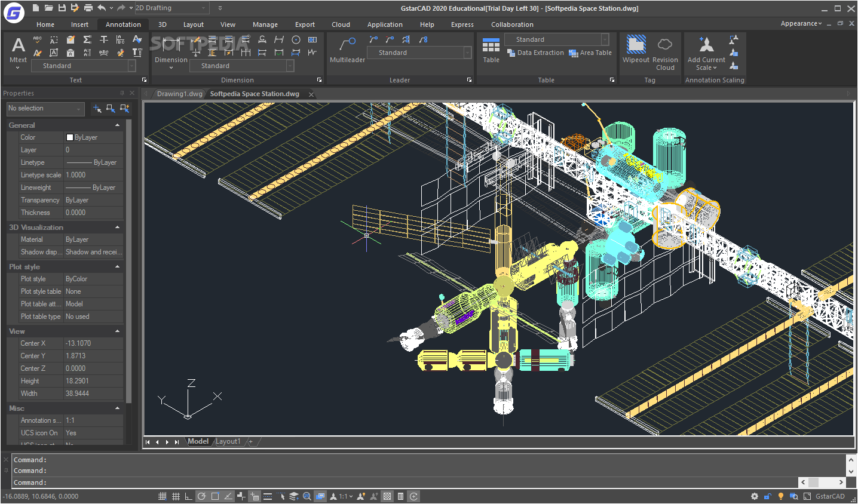Switch to the Insert ribbon tab

coord(79,24)
